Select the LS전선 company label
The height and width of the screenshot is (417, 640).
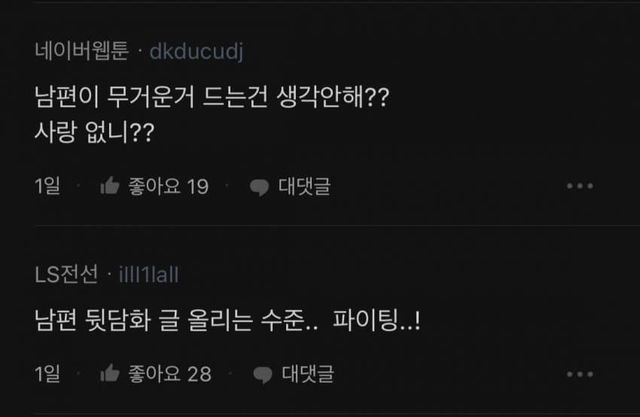66,274
